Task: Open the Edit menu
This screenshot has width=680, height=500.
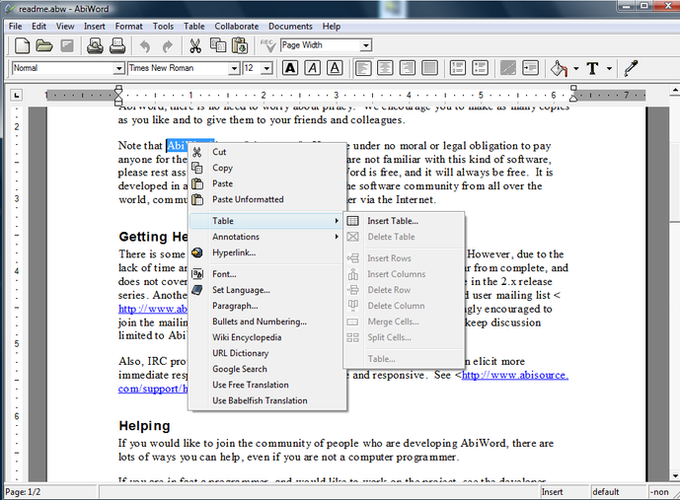Action: coord(39,26)
